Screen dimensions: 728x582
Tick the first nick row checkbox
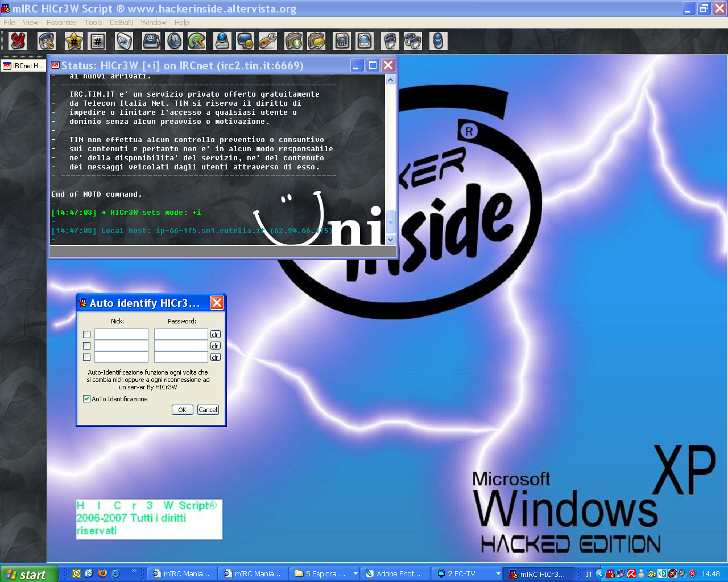point(87,335)
